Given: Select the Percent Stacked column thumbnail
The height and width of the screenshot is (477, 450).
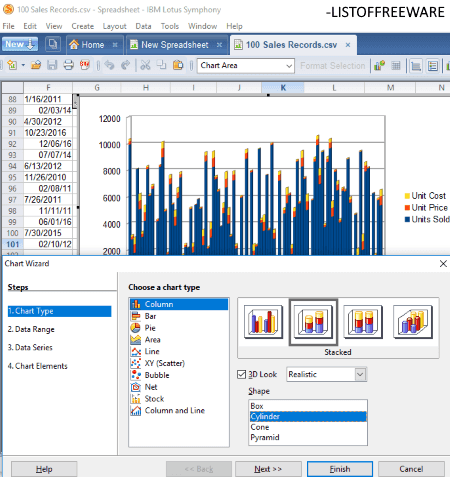Looking at the screenshot, I should [x=363, y=322].
